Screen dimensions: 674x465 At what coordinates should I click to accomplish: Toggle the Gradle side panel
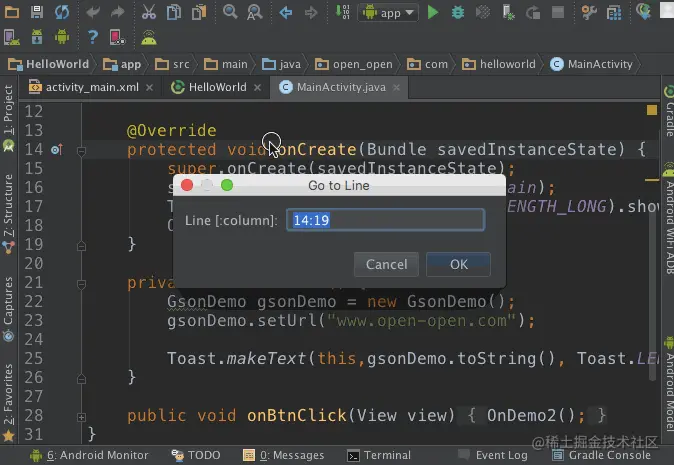click(x=668, y=111)
